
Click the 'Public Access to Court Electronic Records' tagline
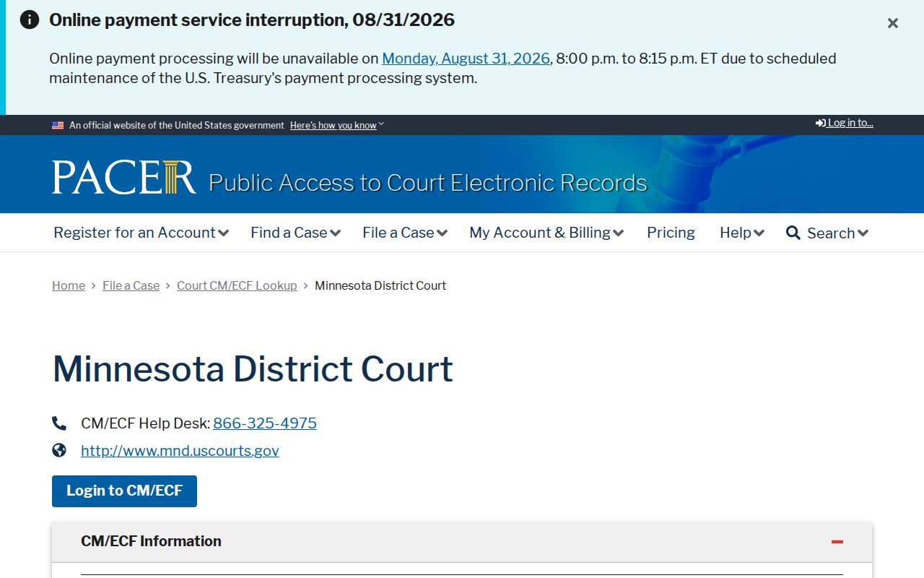click(x=428, y=183)
